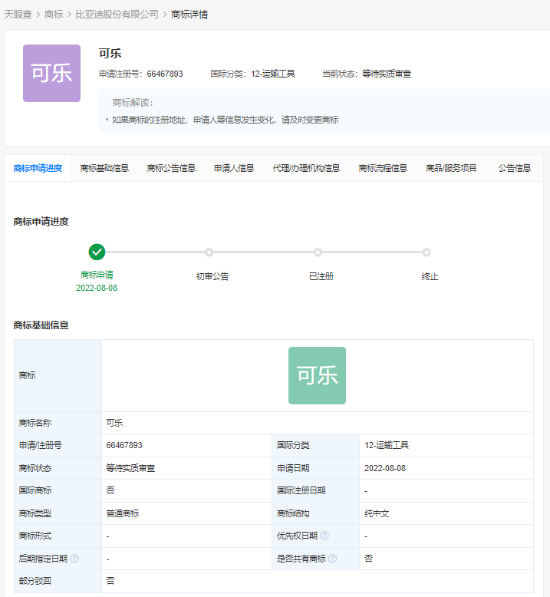Open 比亚迪股份有限公司 breadcrumb link
Viewport: 550px width, 597px height.
point(117,14)
